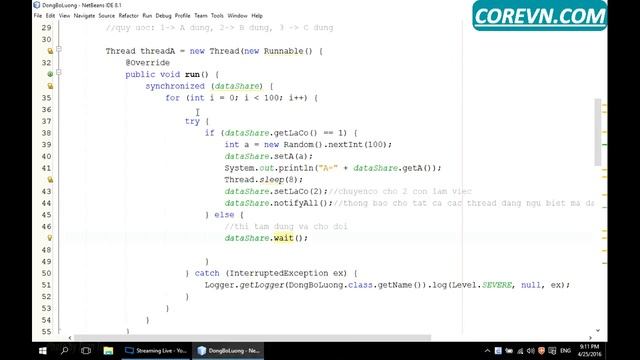The height and width of the screenshot is (360, 640).
Task: Open the Run menu
Action: (x=147, y=16)
